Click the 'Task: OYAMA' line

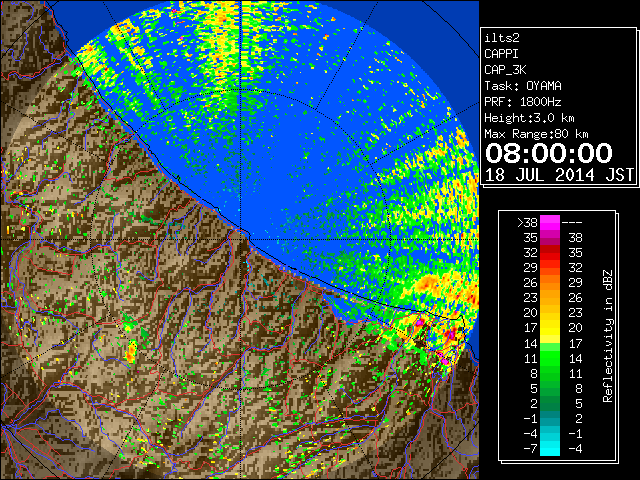coord(523,86)
